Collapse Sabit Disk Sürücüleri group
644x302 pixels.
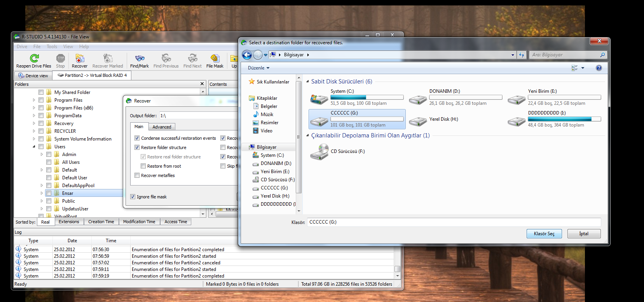click(307, 82)
